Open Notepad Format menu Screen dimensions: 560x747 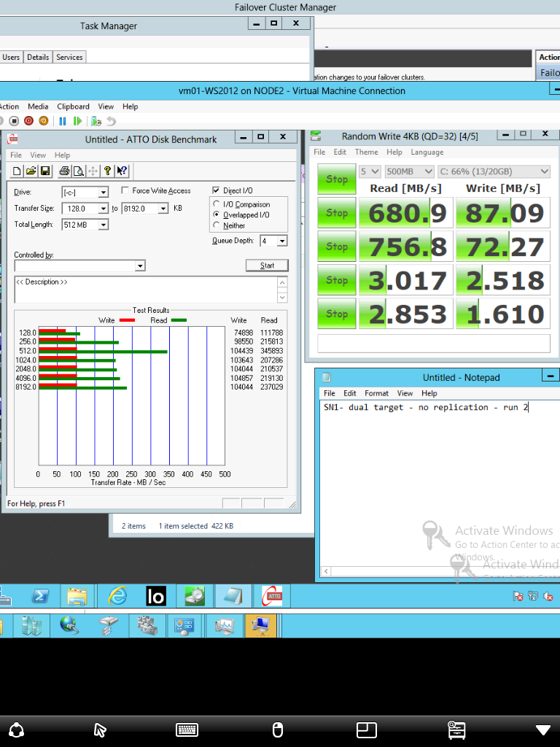(377, 393)
